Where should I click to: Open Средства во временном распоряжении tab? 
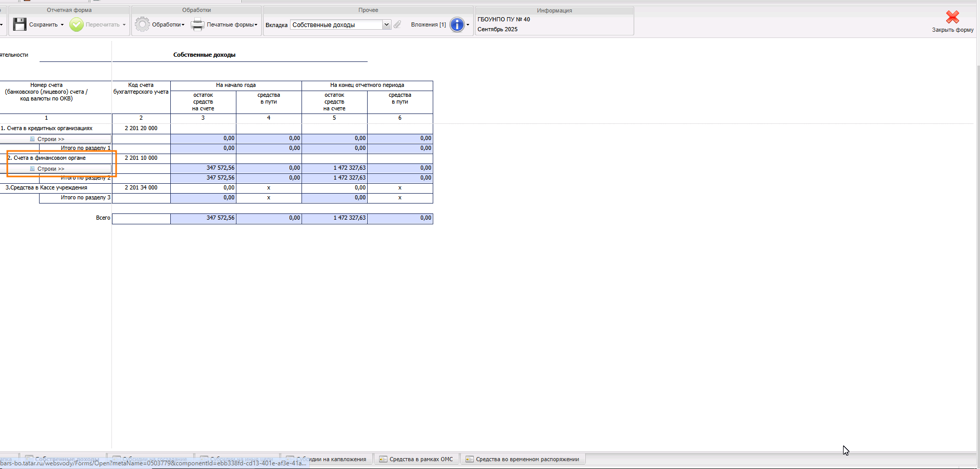tap(522, 459)
